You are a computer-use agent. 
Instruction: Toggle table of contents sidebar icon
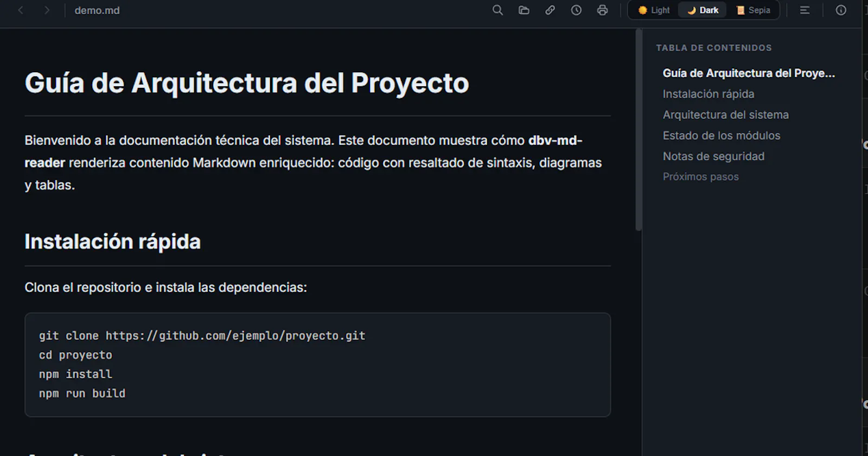coord(805,10)
